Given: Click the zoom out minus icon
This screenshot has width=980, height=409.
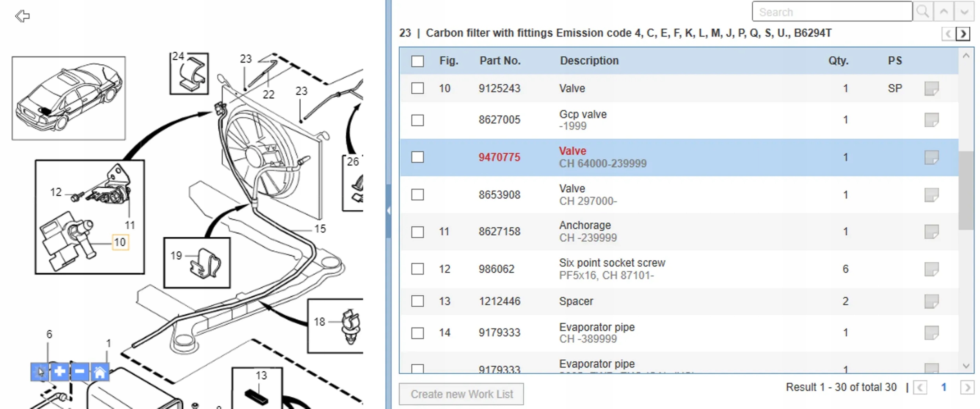Looking at the screenshot, I should pyautogui.click(x=80, y=371).
